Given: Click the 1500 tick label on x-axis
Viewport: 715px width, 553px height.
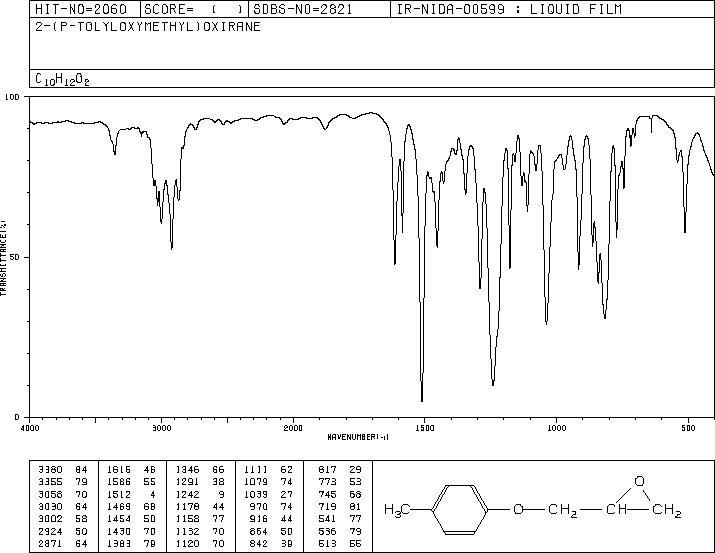Looking at the screenshot, I should [x=425, y=428].
